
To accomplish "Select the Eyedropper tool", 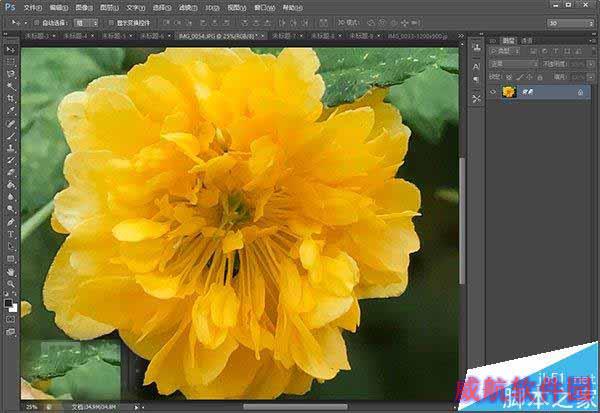I will tap(11, 111).
